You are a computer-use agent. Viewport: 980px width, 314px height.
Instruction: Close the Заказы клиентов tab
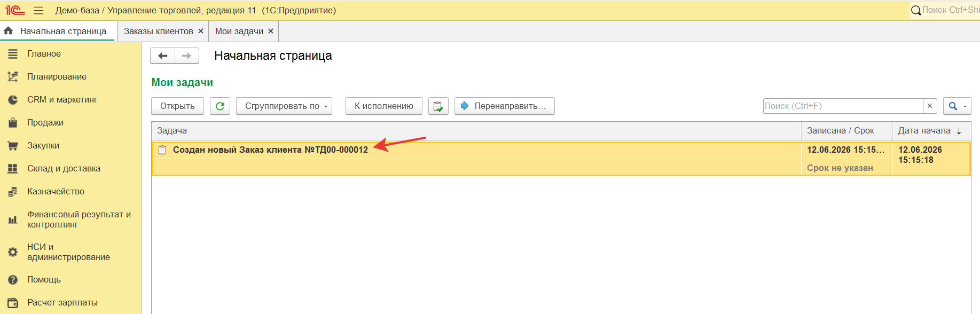coord(201,31)
